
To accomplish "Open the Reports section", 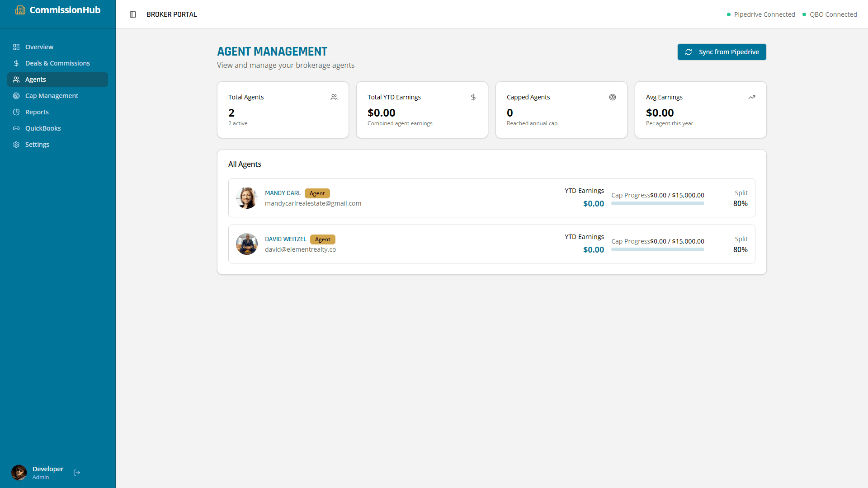I will pyautogui.click(x=57, y=112).
